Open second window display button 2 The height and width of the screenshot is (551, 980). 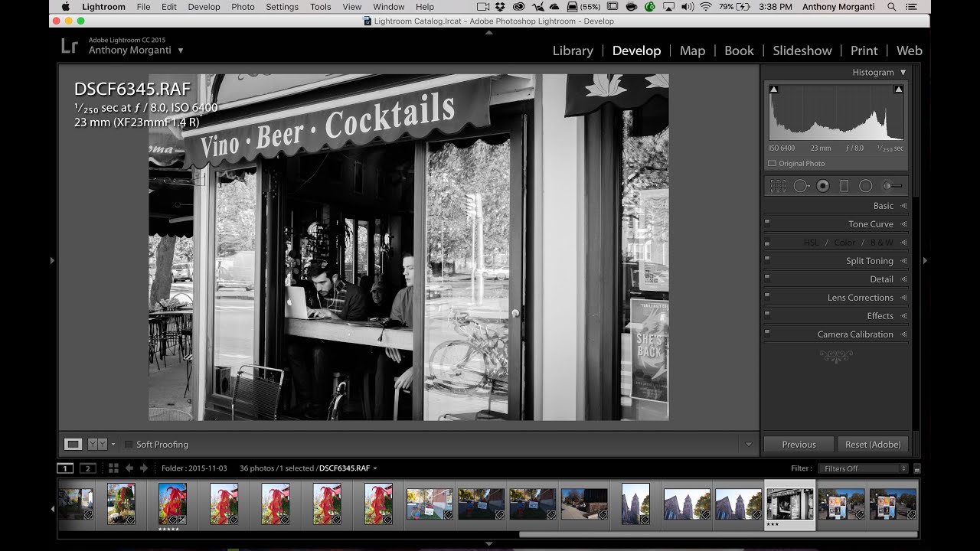pyautogui.click(x=88, y=468)
